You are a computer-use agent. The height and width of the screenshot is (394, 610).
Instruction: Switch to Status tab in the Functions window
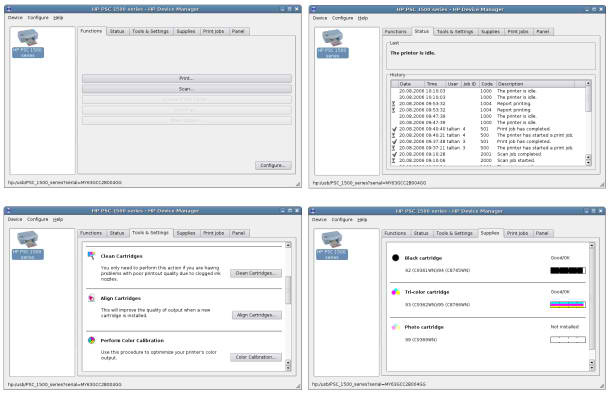117,32
